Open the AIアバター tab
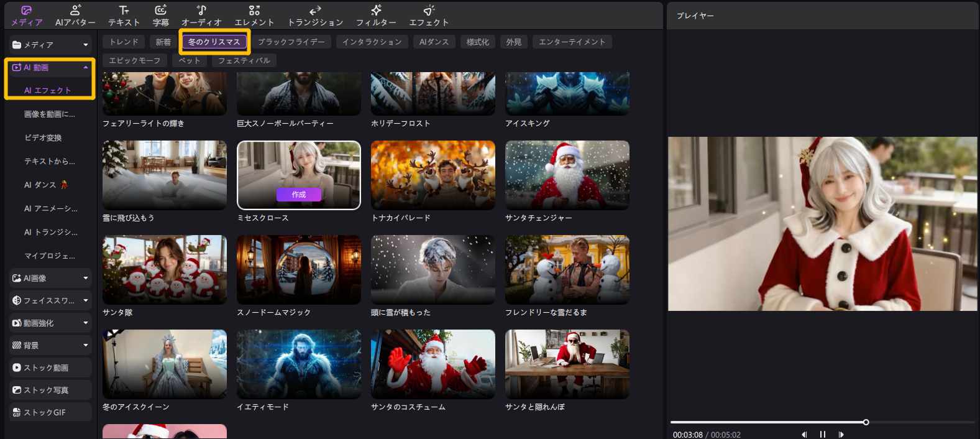 75,16
